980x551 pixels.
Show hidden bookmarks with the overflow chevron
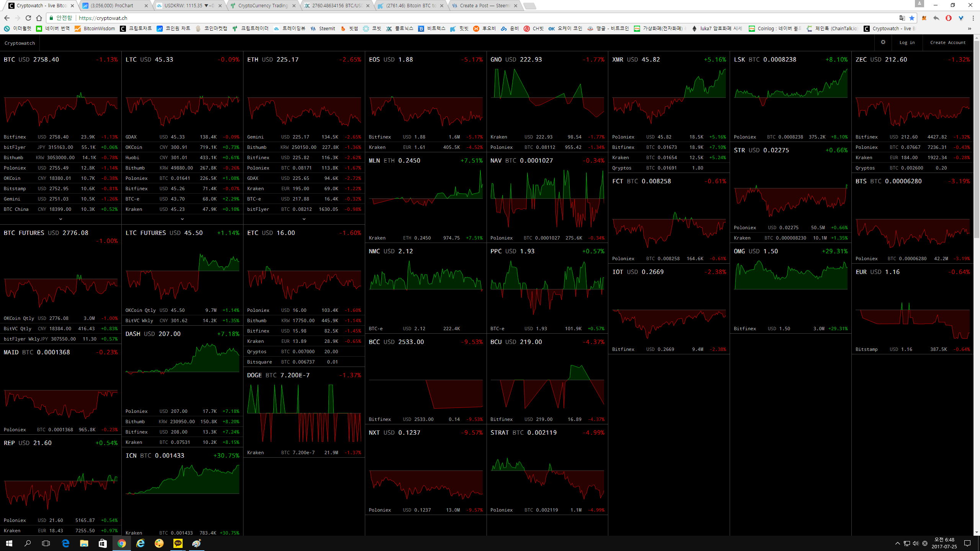point(969,29)
